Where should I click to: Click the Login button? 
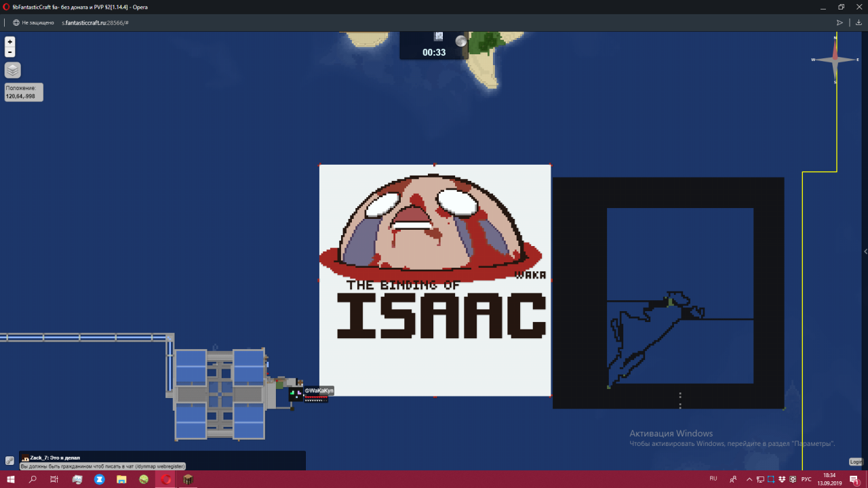click(x=856, y=462)
